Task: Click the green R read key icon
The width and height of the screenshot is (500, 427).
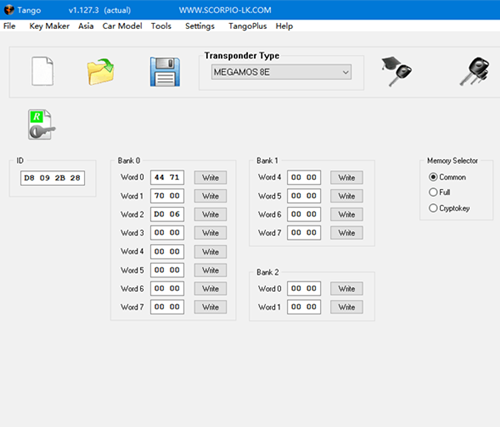Action: point(42,125)
